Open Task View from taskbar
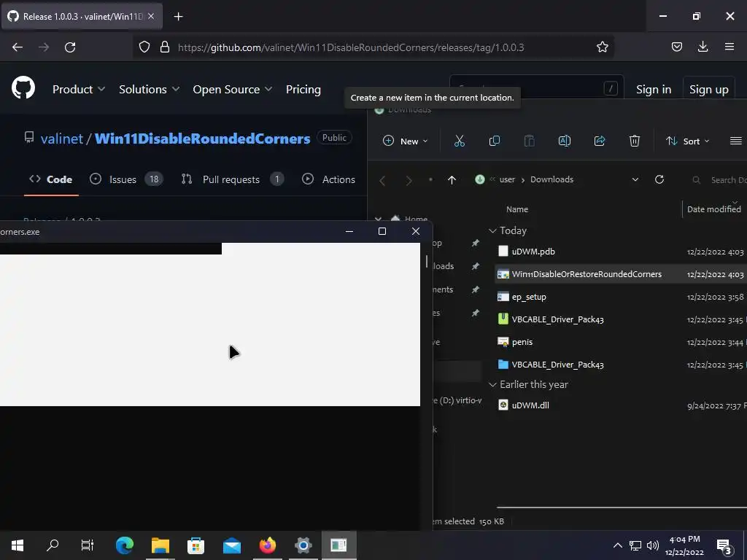 pyautogui.click(x=88, y=545)
